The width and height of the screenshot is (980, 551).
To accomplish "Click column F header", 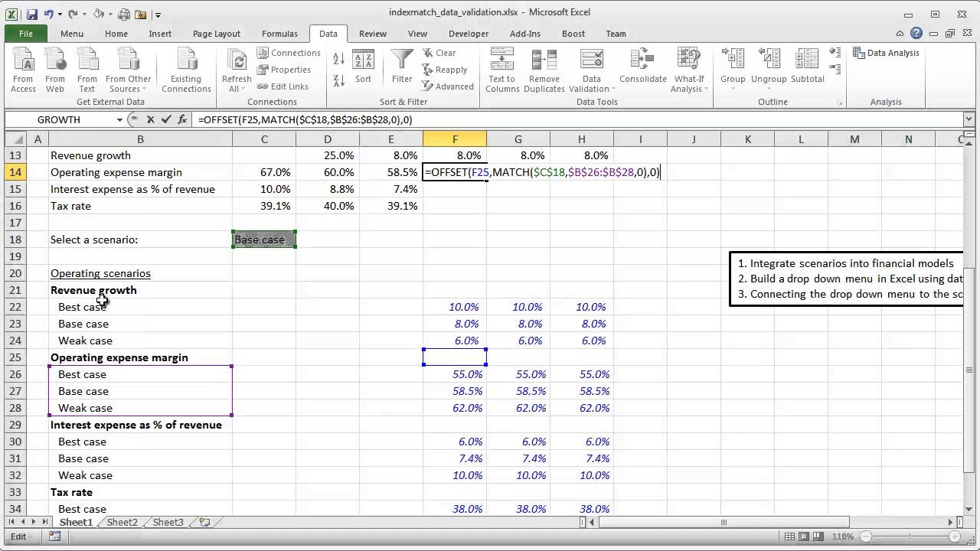I will (455, 139).
